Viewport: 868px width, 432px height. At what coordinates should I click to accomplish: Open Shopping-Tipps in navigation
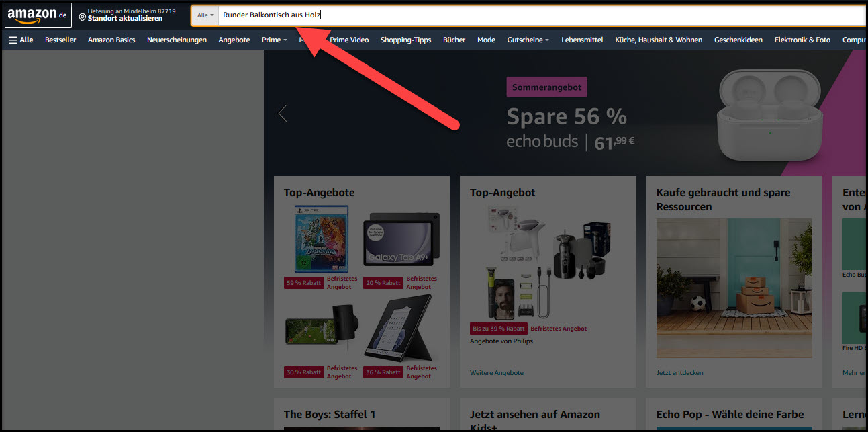(405, 40)
